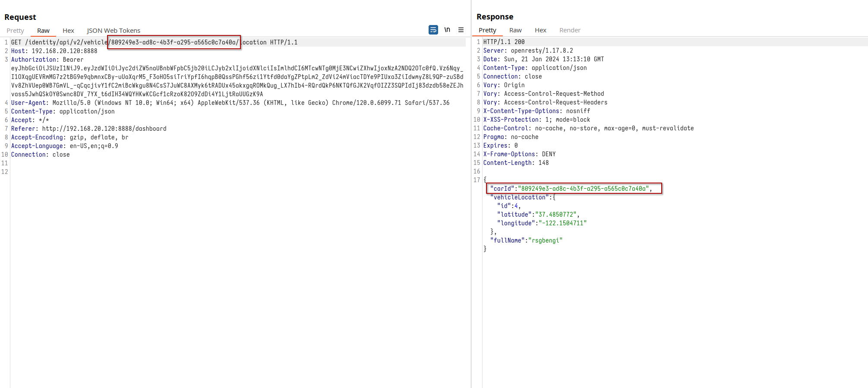Toggle the show non-printable characters \n icon

pos(447,30)
